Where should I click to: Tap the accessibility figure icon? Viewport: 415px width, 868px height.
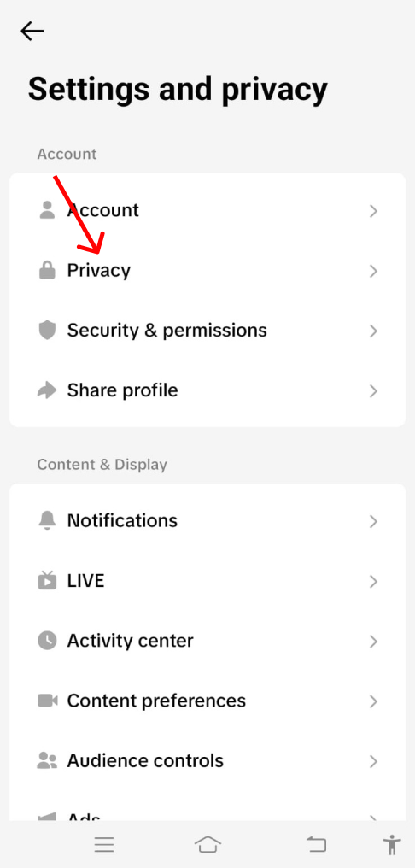coord(392,845)
